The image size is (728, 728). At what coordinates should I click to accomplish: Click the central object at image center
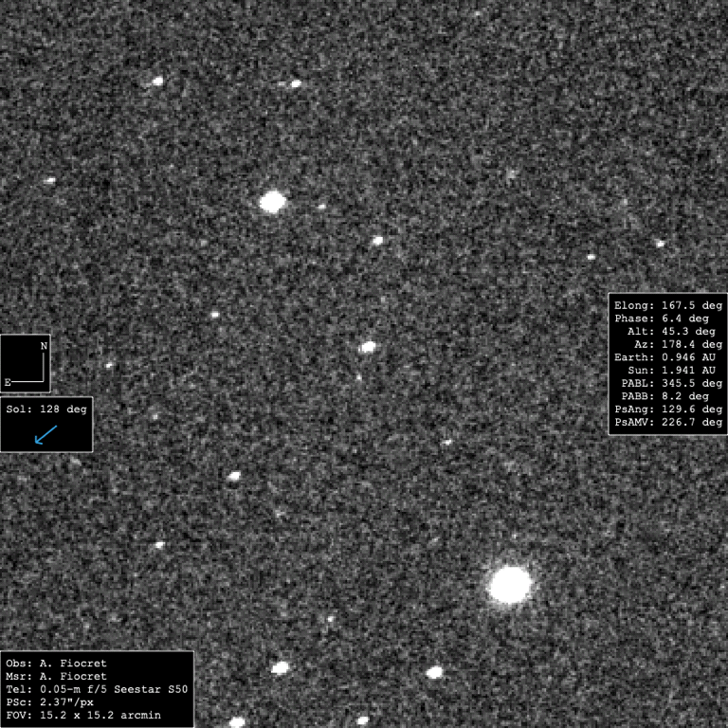click(x=368, y=347)
